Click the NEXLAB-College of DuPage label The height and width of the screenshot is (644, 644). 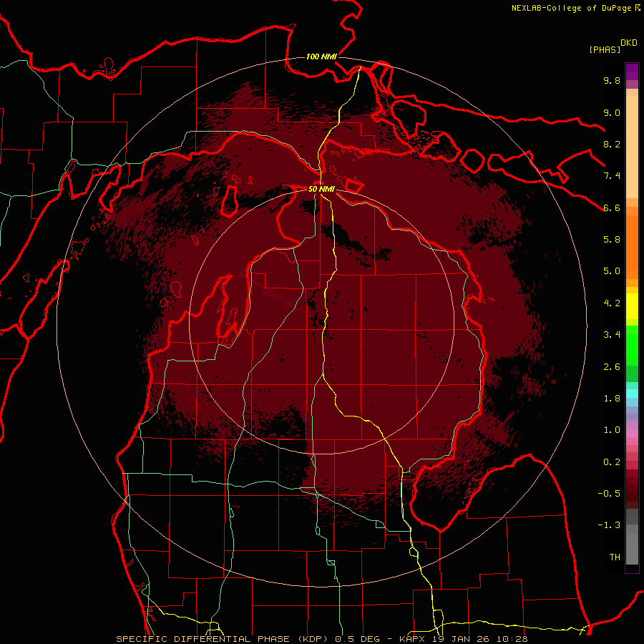(x=572, y=8)
